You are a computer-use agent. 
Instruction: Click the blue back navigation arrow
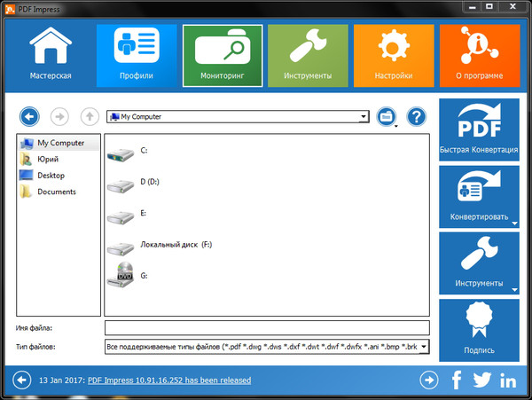coord(30,116)
